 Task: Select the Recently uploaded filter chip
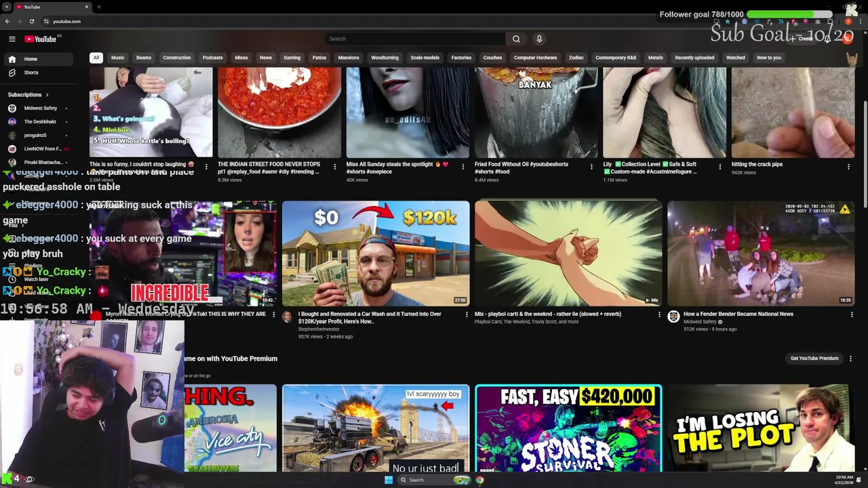pos(694,58)
